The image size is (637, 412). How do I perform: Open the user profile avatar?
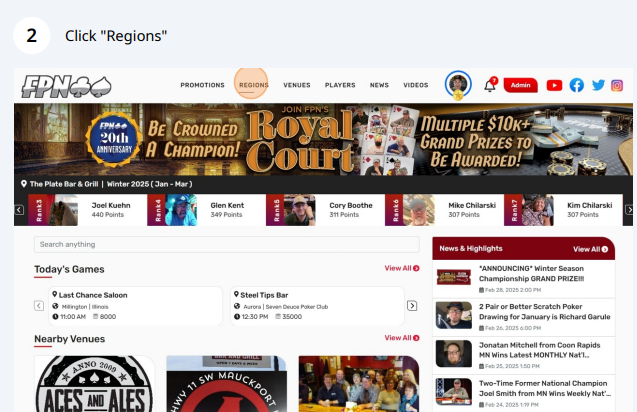click(458, 85)
